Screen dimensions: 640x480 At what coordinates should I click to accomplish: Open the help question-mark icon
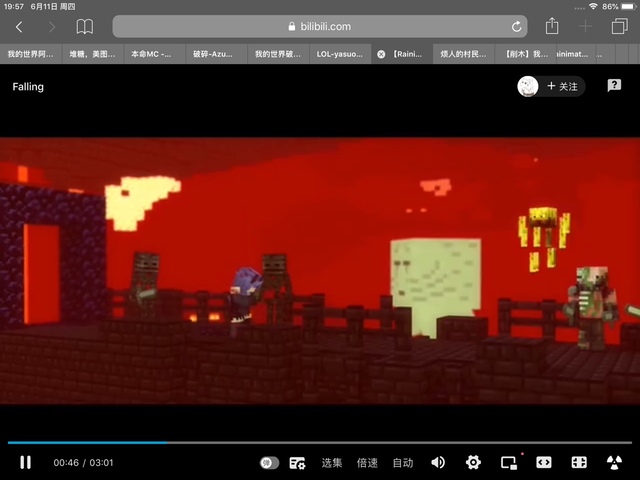click(x=614, y=85)
